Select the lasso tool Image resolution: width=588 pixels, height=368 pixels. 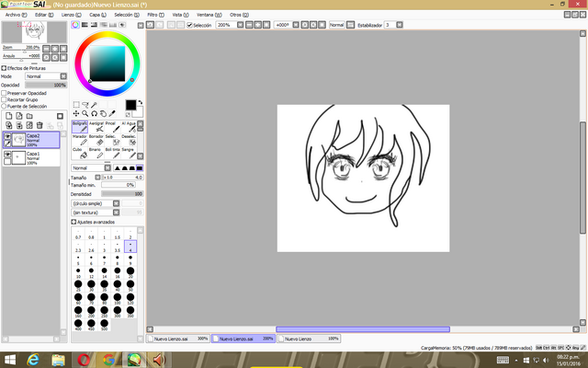[x=85, y=105]
